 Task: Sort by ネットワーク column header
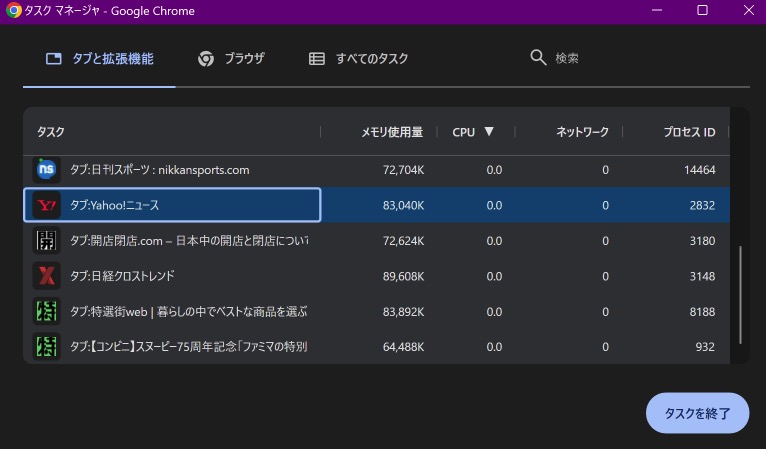tap(582, 132)
